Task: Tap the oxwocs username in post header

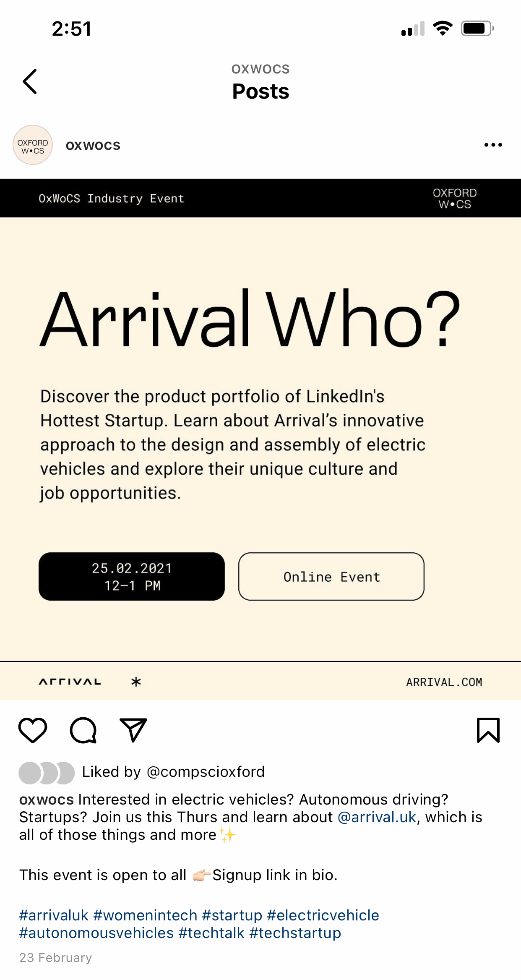Action: click(93, 146)
